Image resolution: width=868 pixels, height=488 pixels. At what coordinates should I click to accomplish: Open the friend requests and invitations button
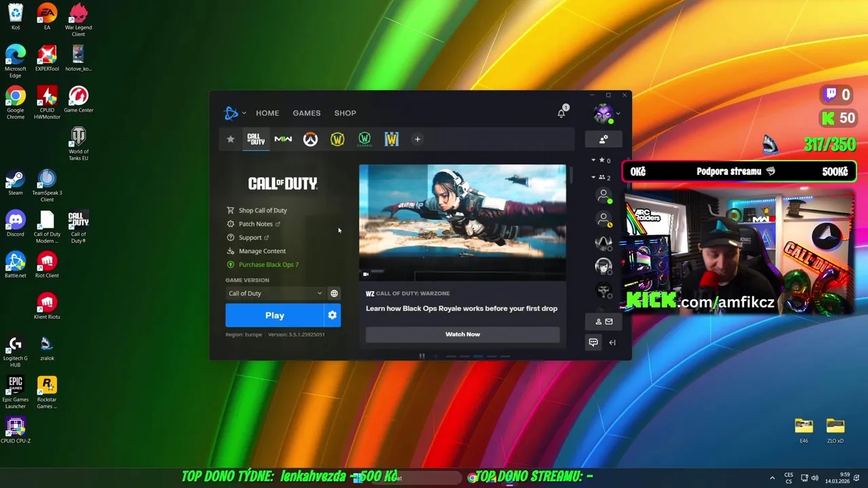604,321
